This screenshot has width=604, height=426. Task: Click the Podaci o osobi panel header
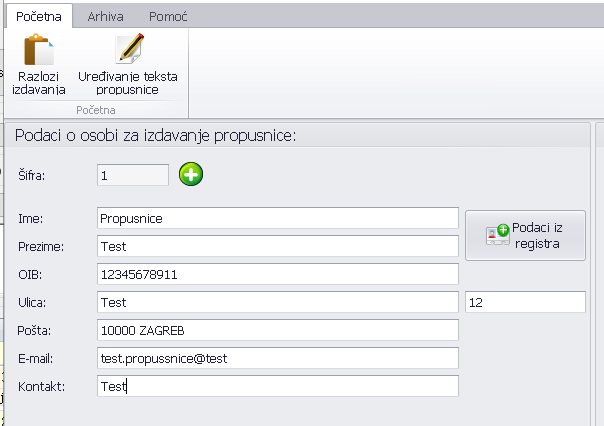click(x=155, y=136)
